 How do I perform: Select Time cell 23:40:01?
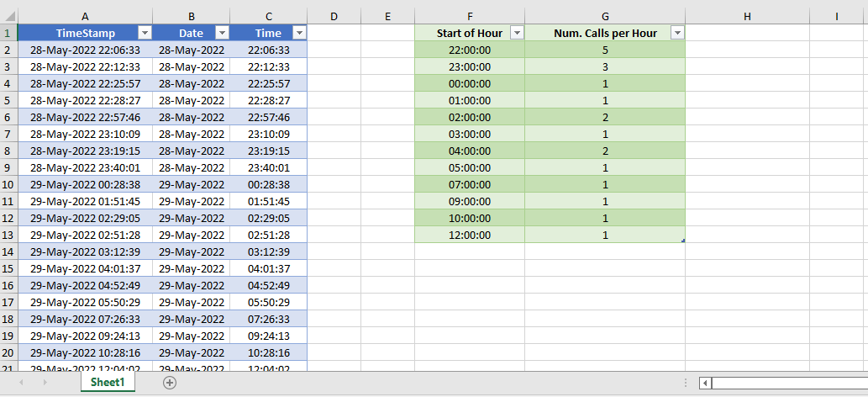pos(269,168)
